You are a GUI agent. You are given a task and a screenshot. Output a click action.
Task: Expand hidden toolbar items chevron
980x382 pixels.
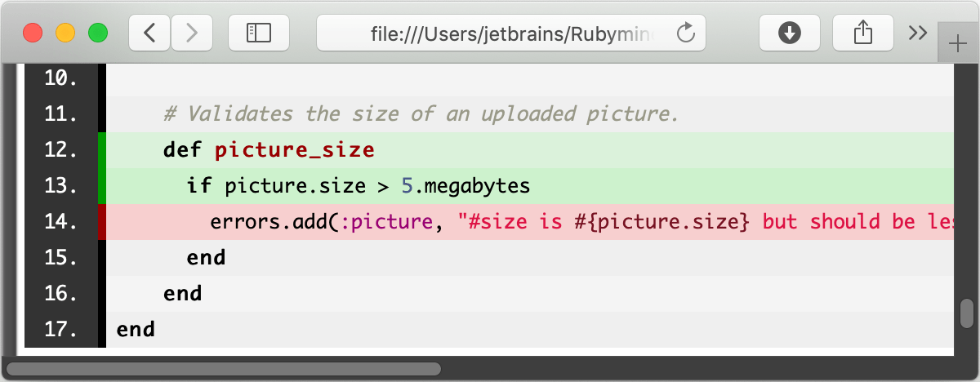(x=918, y=33)
